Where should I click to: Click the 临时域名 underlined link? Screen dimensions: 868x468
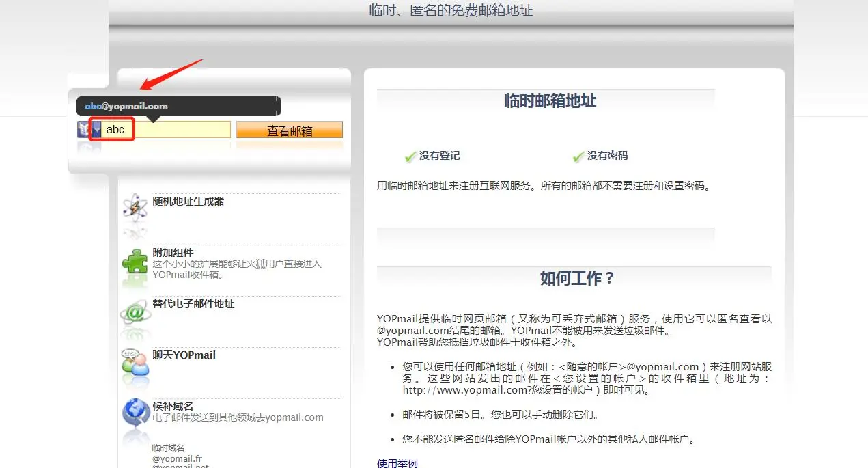coord(168,448)
